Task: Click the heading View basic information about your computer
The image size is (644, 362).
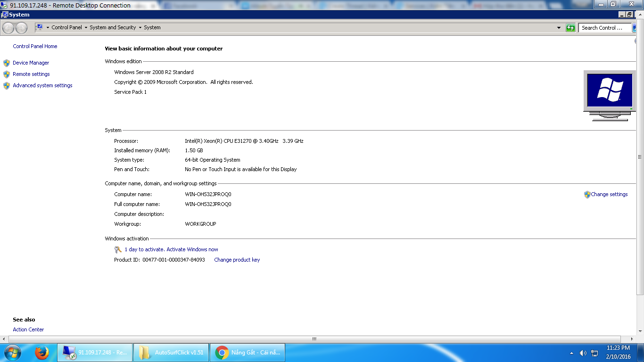Action: (x=164, y=49)
